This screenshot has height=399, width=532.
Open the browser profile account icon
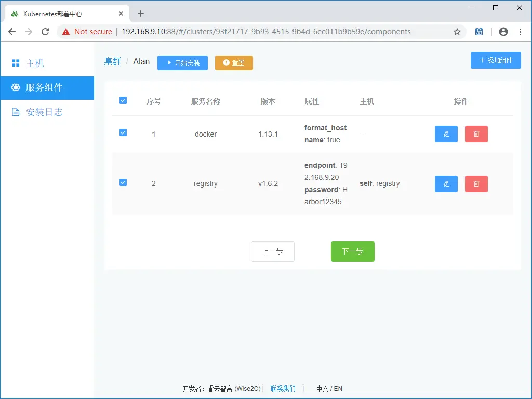(x=503, y=32)
